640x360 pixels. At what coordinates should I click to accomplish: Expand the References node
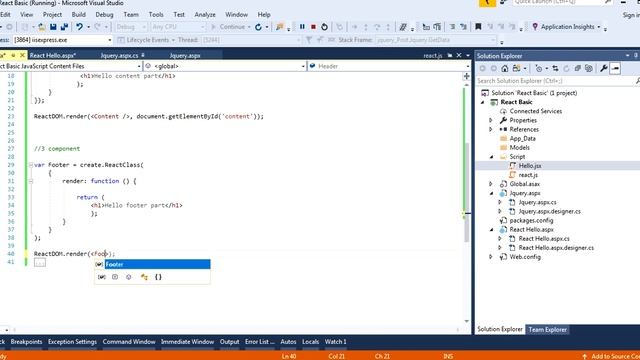491,129
